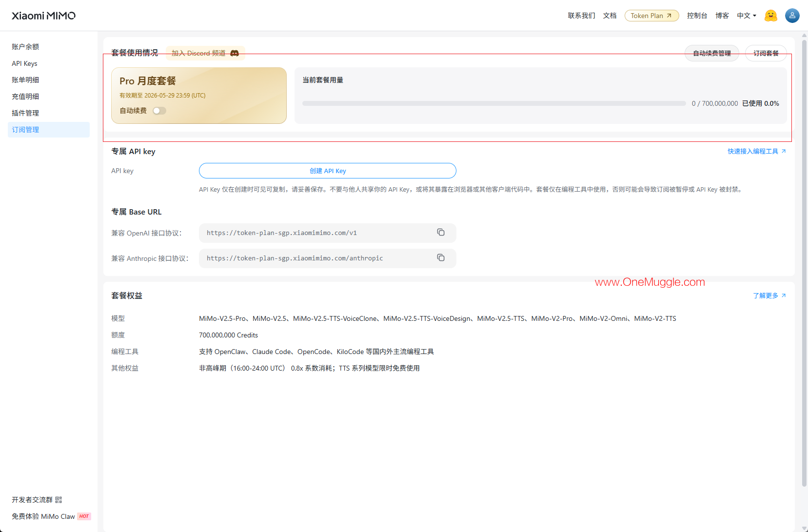
Task: Copy the Anthropic-compatible base URL
Action: [441, 258]
